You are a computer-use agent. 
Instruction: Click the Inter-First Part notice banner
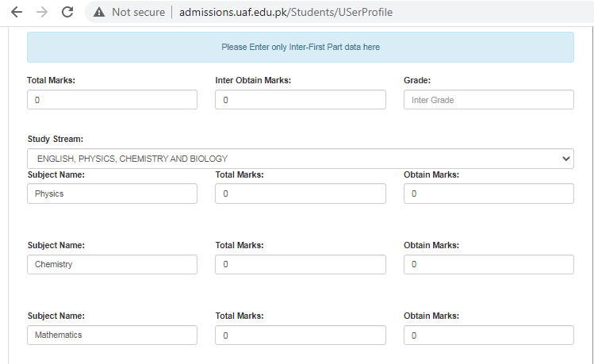click(x=300, y=48)
